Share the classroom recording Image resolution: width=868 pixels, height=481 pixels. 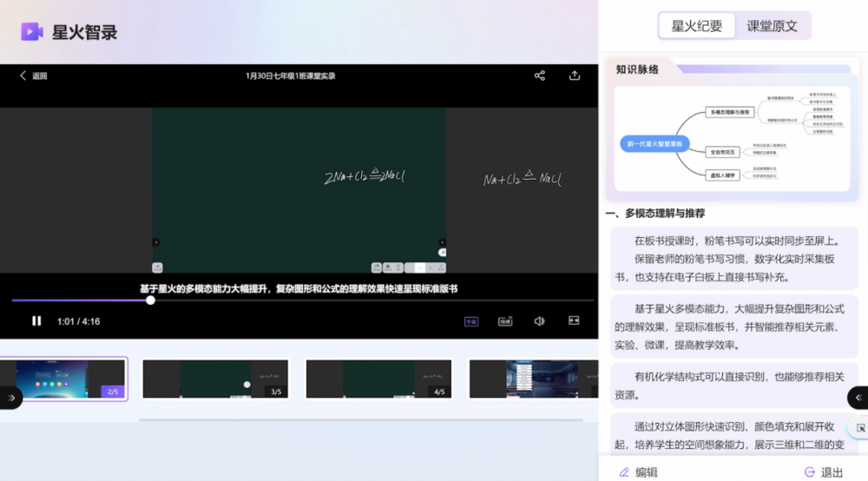[540, 76]
